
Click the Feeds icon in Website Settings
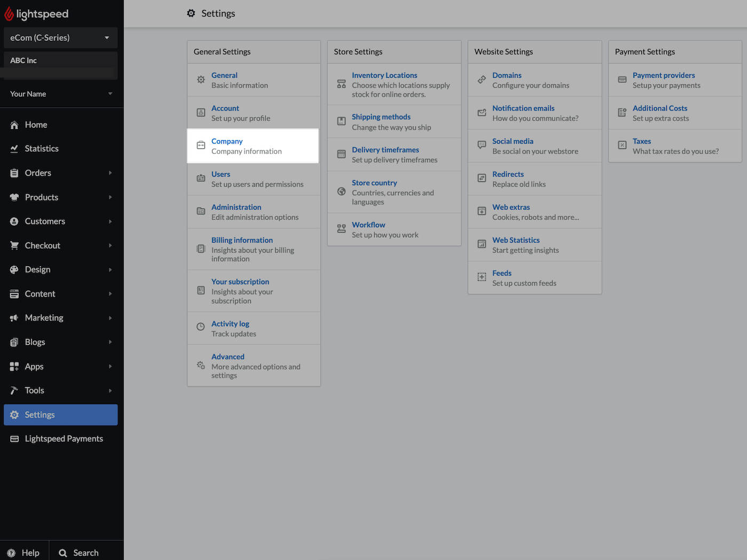pyautogui.click(x=482, y=277)
